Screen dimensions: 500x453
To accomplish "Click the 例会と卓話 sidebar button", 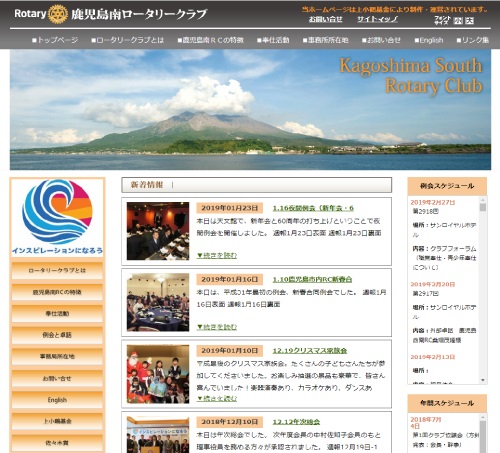I will click(x=57, y=335).
